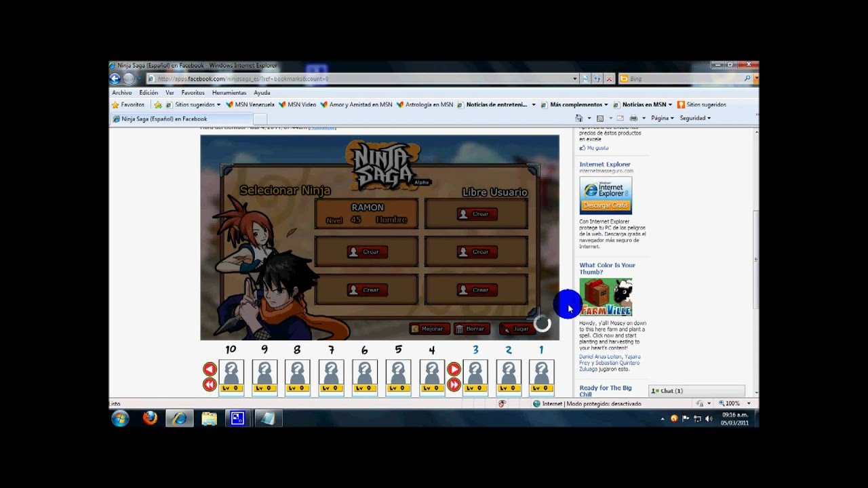The height and width of the screenshot is (488, 868).
Task: Open the Herramientas menu
Action: (229, 93)
